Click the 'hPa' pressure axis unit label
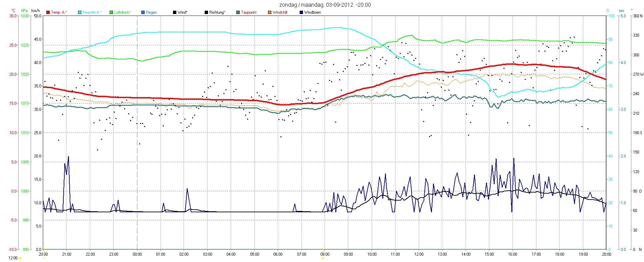The image size is (644, 262). (24, 11)
